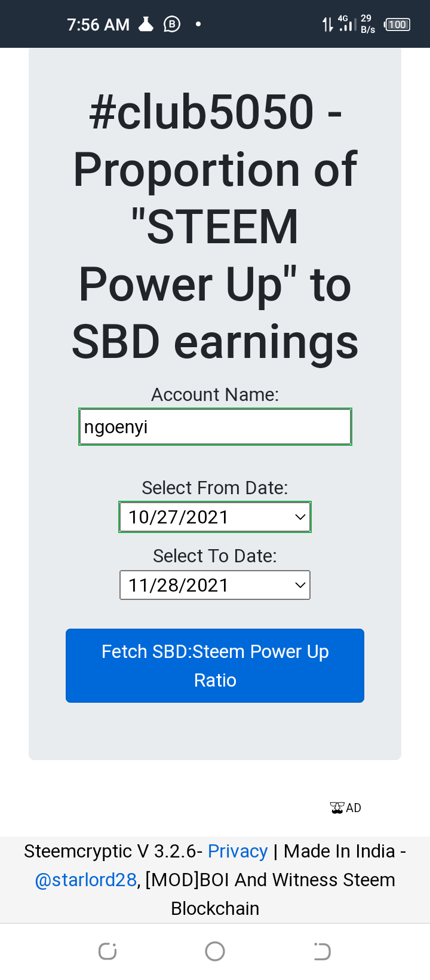Tap the data transfer arrows icon
The height and width of the screenshot is (980, 430).
(x=328, y=24)
